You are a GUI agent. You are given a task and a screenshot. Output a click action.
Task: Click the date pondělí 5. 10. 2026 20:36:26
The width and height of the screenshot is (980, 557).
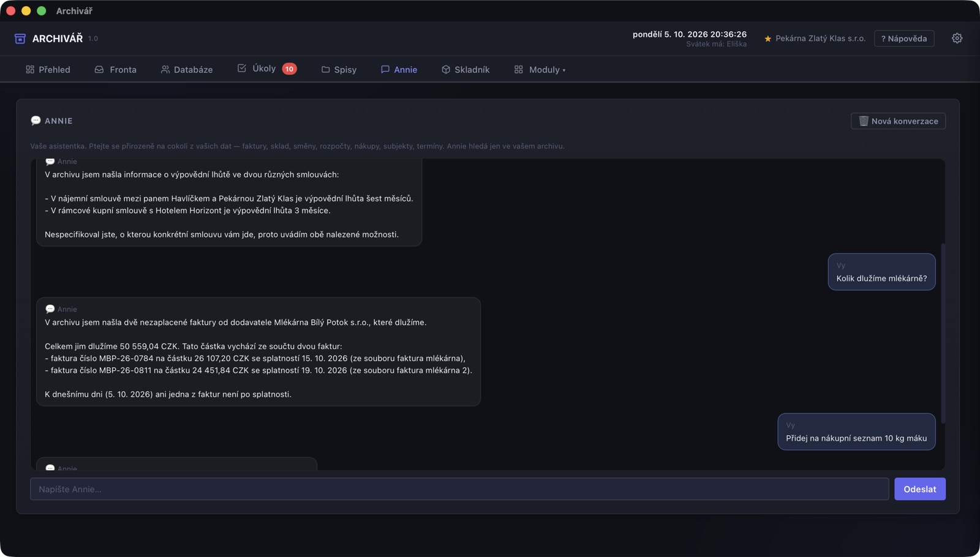coord(690,34)
